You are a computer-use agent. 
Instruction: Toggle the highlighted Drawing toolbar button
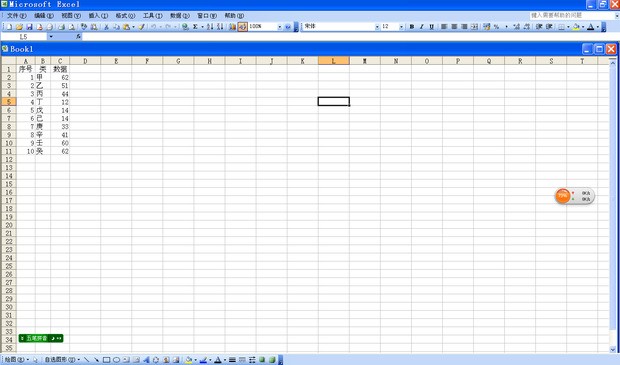pyautogui.click(x=242, y=26)
